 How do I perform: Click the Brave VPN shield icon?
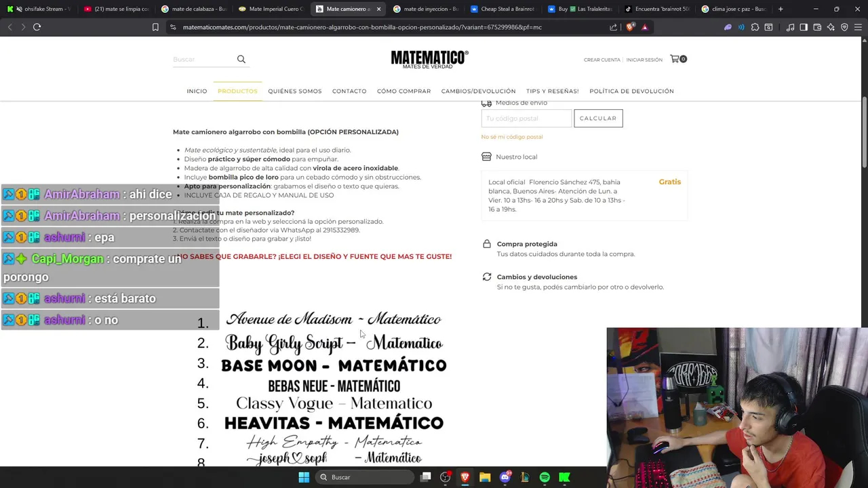(x=844, y=27)
